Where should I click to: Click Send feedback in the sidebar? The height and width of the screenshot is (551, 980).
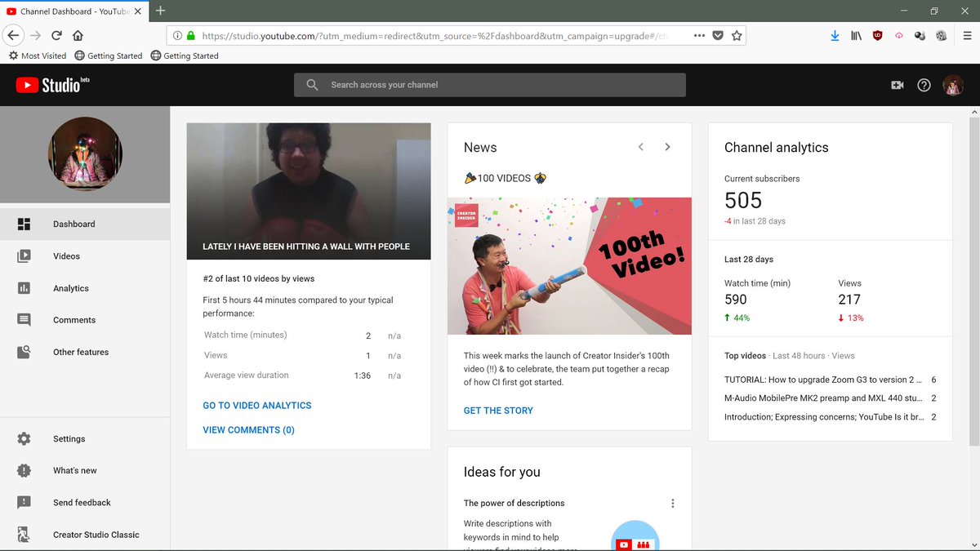point(85,502)
